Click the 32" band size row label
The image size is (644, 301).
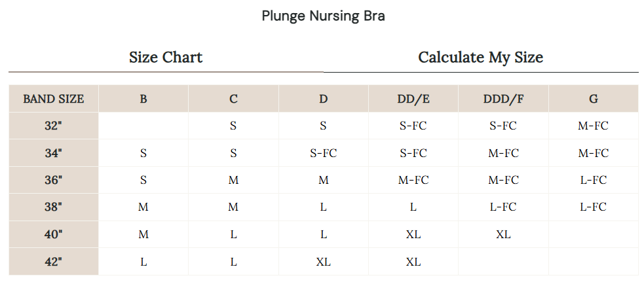54,126
